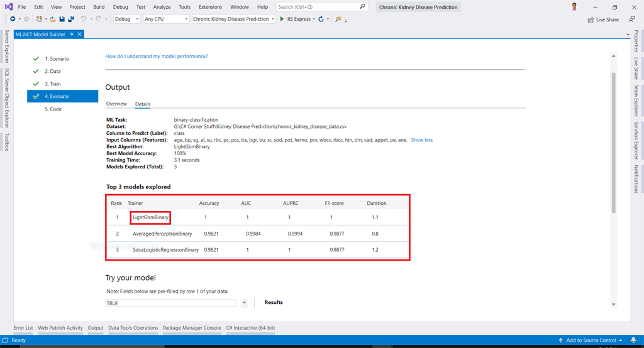Click the Visual Studio logo icon
Image resolution: width=644 pixels, height=348 pixels.
coord(9,6)
